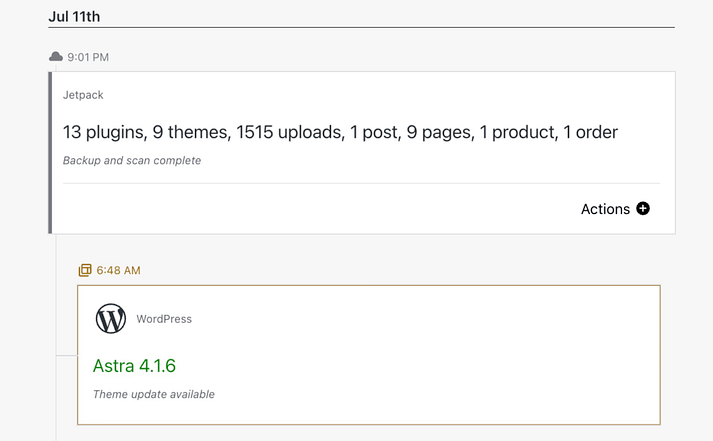The height and width of the screenshot is (441, 713).
Task: Click the divider line above the Actions button
Action: pyautogui.click(x=360, y=183)
